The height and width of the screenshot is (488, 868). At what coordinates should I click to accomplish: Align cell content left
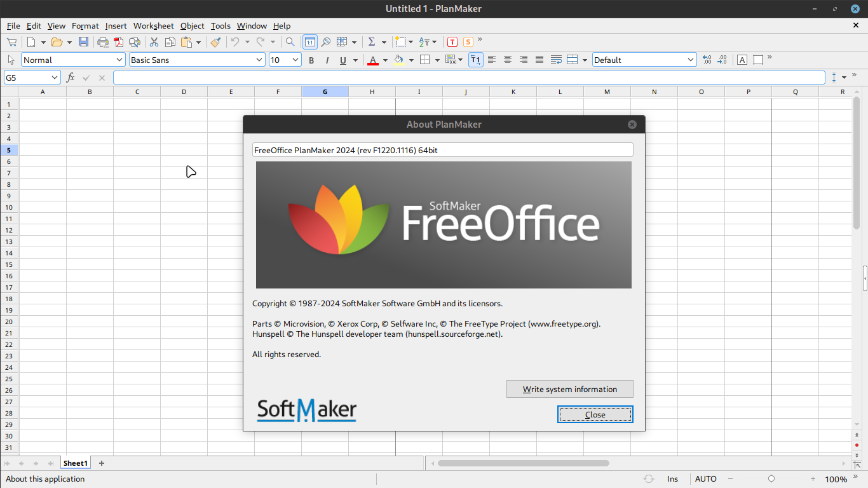tap(492, 60)
